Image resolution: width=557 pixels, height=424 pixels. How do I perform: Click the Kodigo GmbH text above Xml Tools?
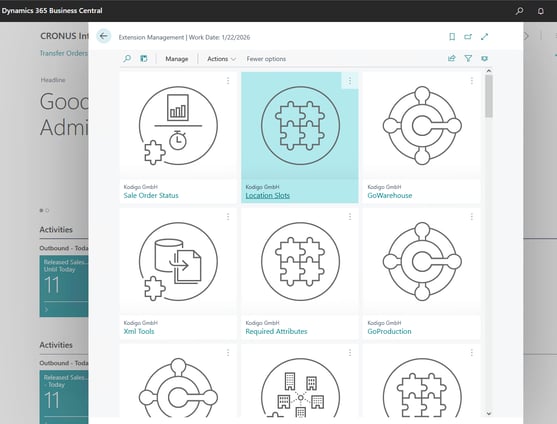(x=141, y=323)
